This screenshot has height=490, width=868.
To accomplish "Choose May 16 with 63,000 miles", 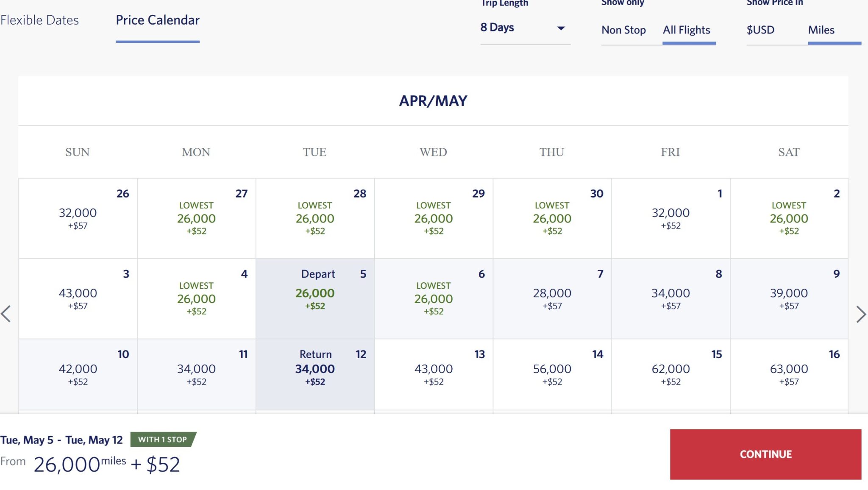I will click(x=789, y=374).
